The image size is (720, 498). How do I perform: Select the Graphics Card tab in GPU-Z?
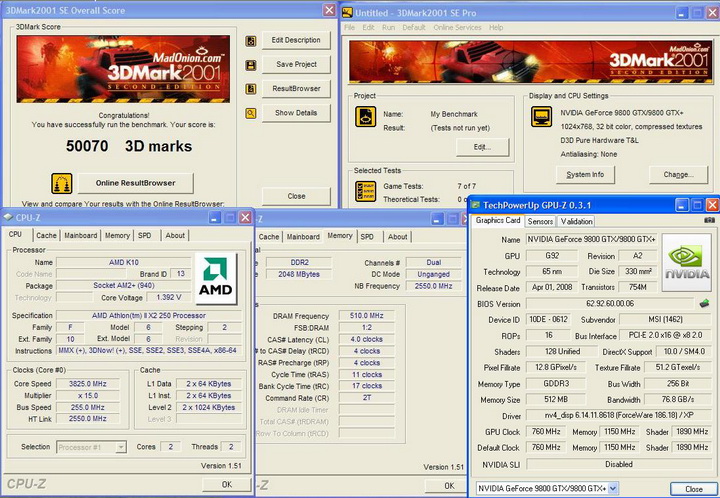(498, 221)
